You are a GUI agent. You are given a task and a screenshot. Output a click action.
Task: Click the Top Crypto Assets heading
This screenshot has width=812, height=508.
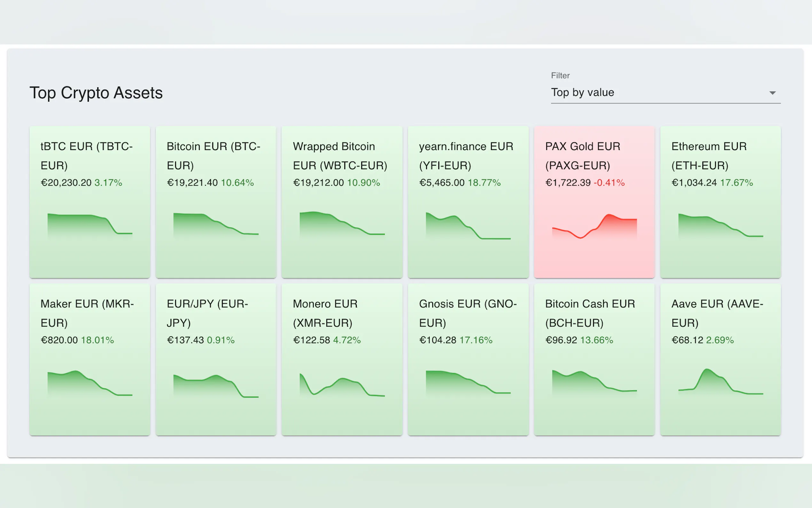[96, 93]
